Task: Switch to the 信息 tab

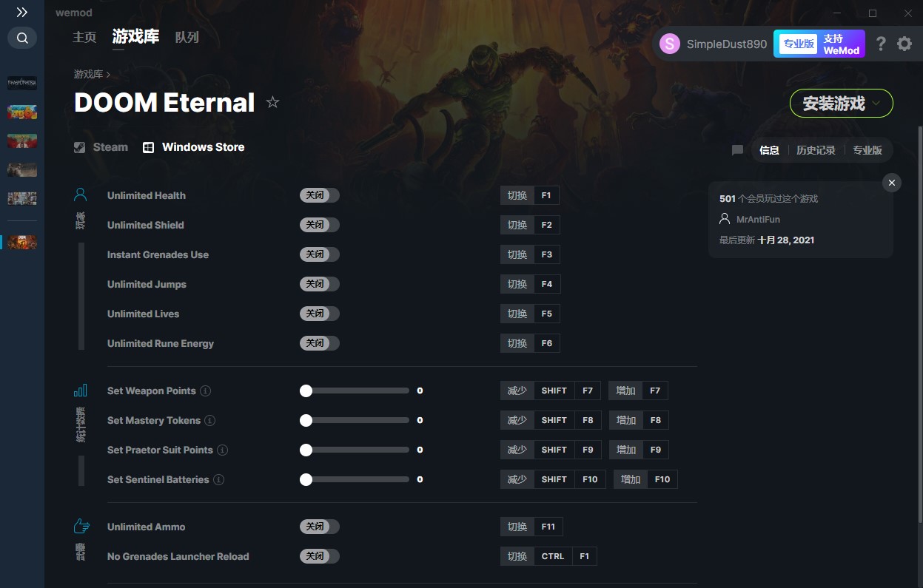Action: (769, 150)
